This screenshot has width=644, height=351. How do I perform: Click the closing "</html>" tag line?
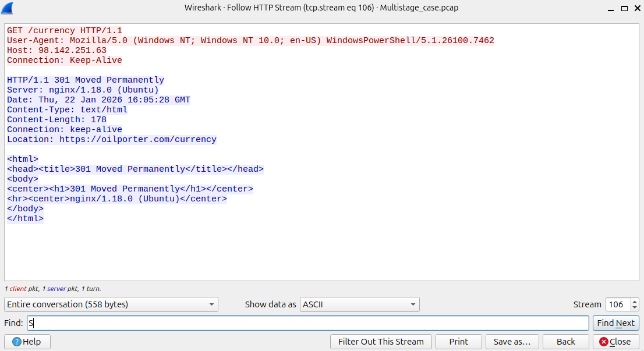click(x=25, y=218)
